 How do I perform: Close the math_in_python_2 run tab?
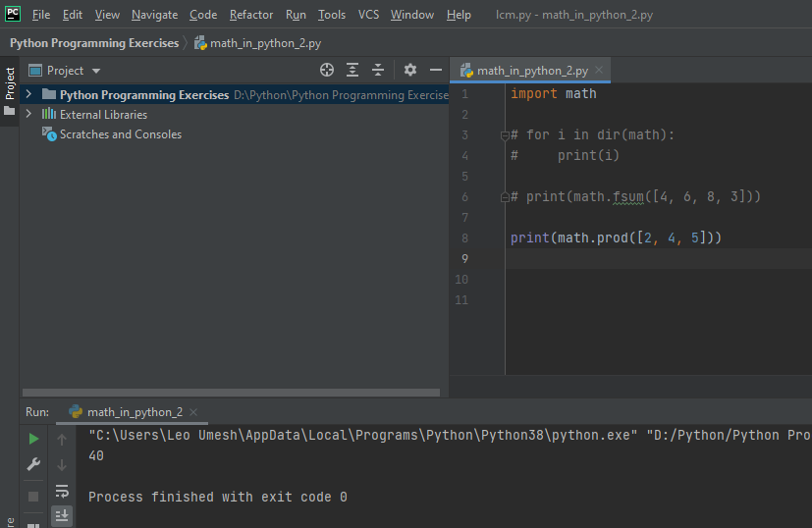pyautogui.click(x=193, y=412)
